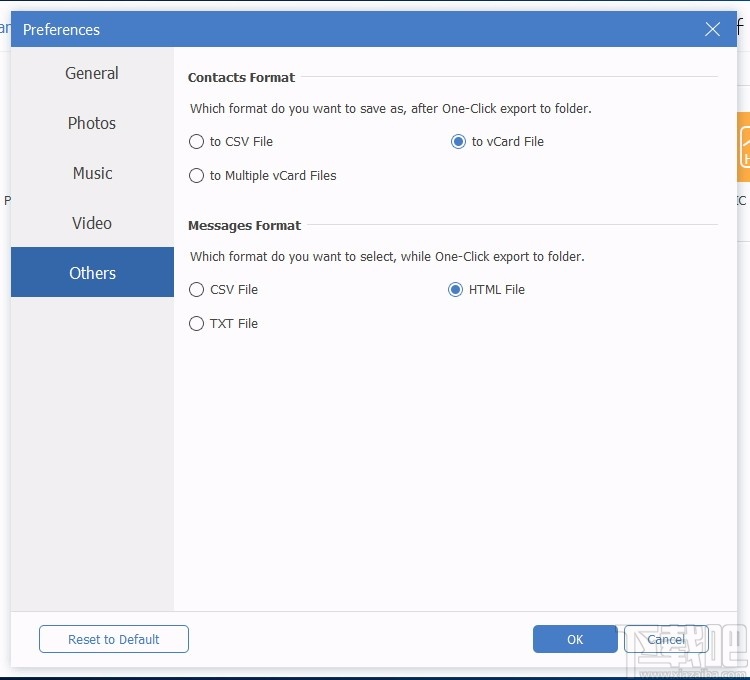Image resolution: width=750 pixels, height=680 pixels.
Task: Select the to vCard File radio button
Action: point(458,142)
